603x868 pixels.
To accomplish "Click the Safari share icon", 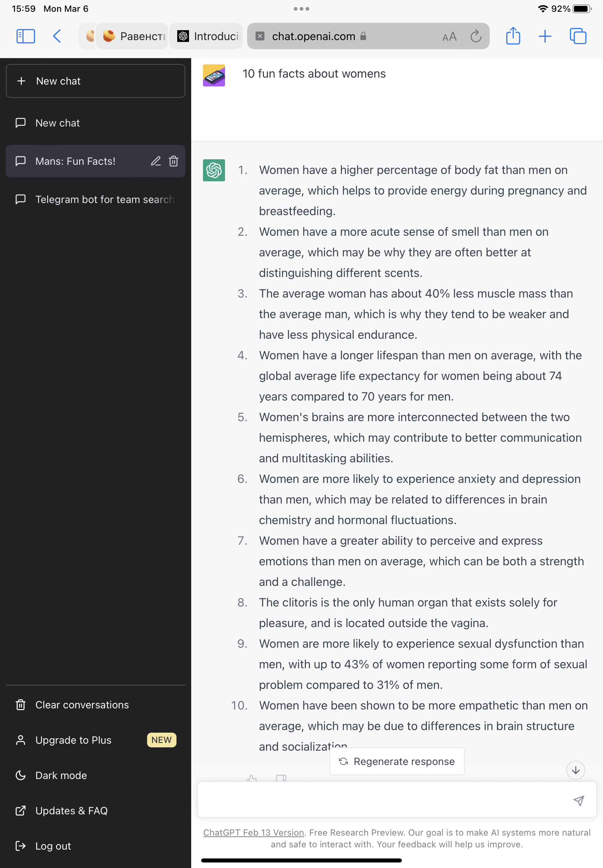I will [x=513, y=36].
